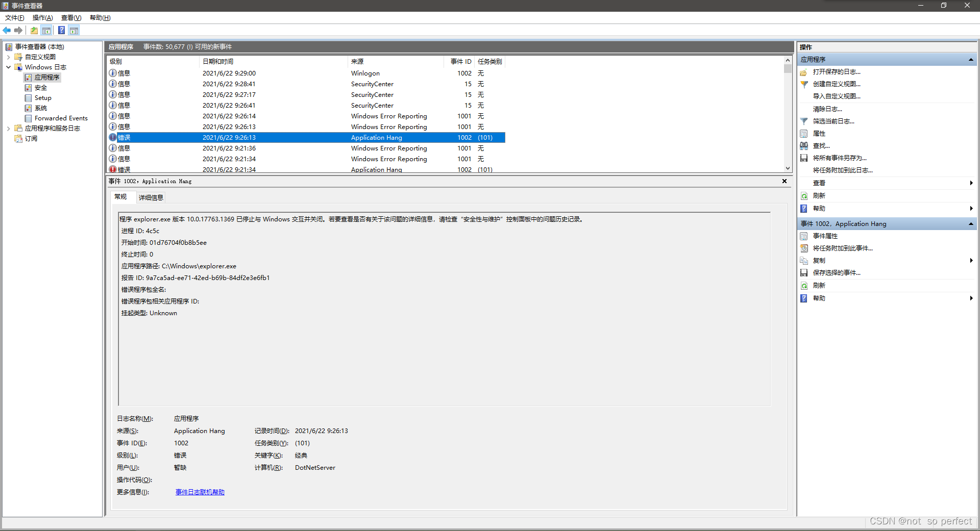
Task: Open the 查看(V) menu
Action: (x=71, y=18)
